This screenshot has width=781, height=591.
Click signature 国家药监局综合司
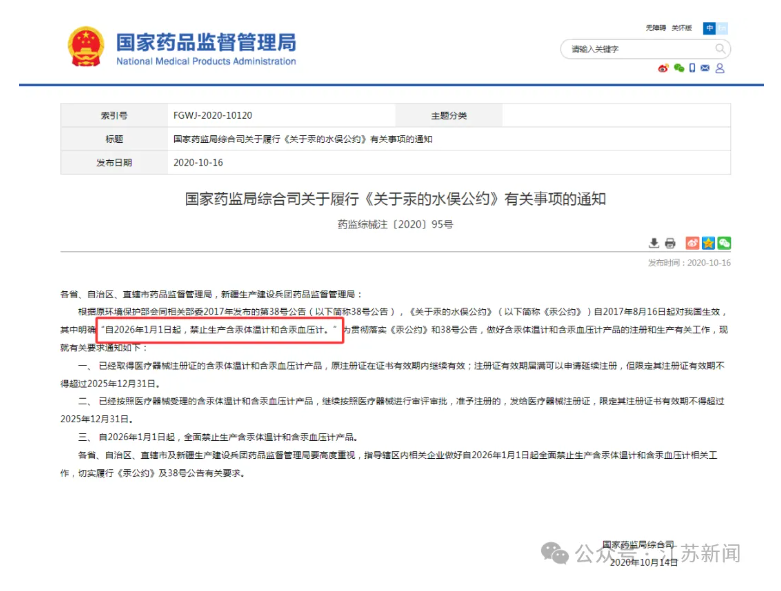[639, 545]
